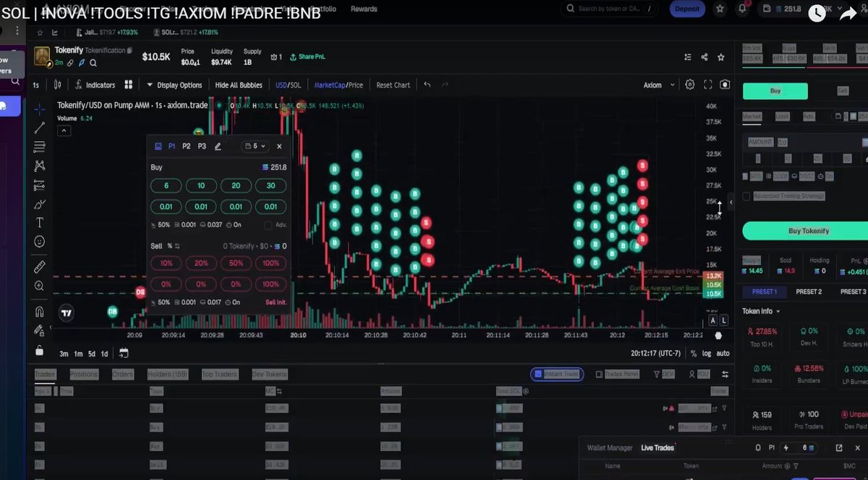Screen dimensions: 868x480
Task: Open the 1s timeframe selector
Action: pos(35,85)
